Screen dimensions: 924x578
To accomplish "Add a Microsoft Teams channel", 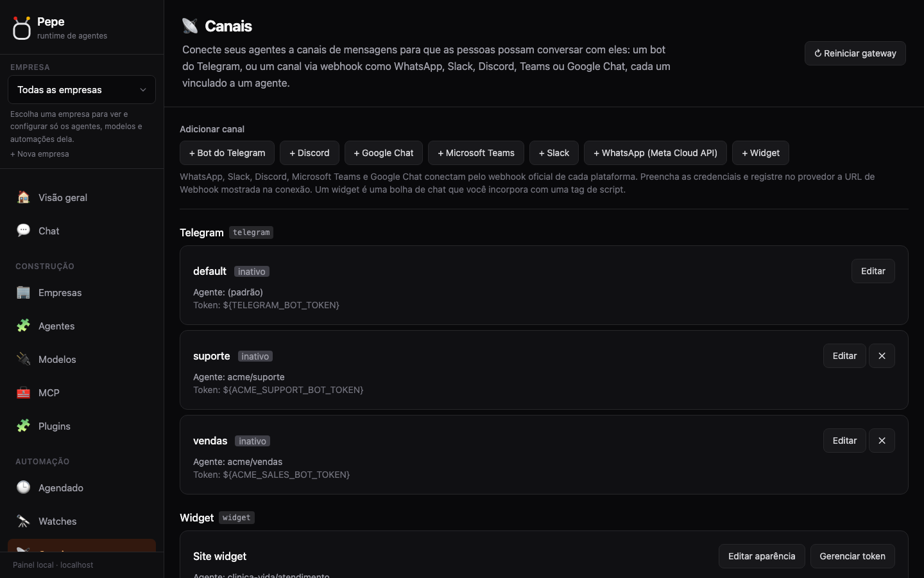I will (x=476, y=153).
